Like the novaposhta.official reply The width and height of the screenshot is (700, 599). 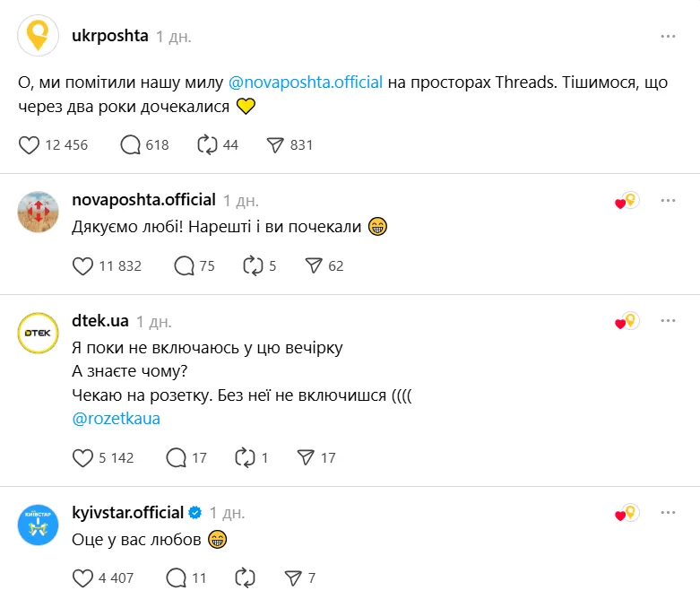coord(82,265)
